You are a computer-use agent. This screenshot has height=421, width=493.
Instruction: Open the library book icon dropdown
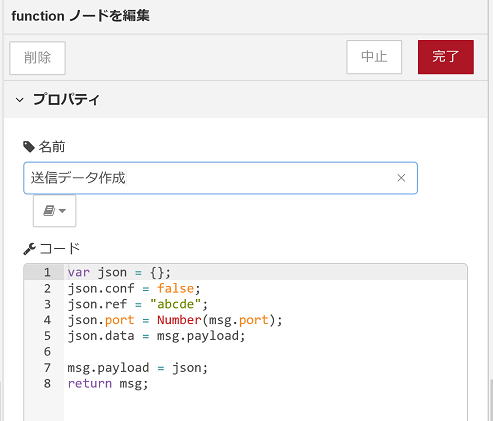54,211
